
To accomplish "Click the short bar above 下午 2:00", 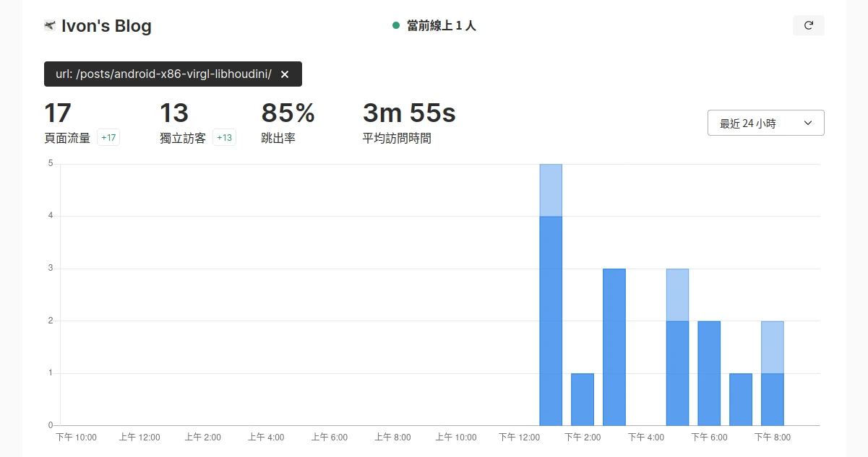I will [582, 399].
